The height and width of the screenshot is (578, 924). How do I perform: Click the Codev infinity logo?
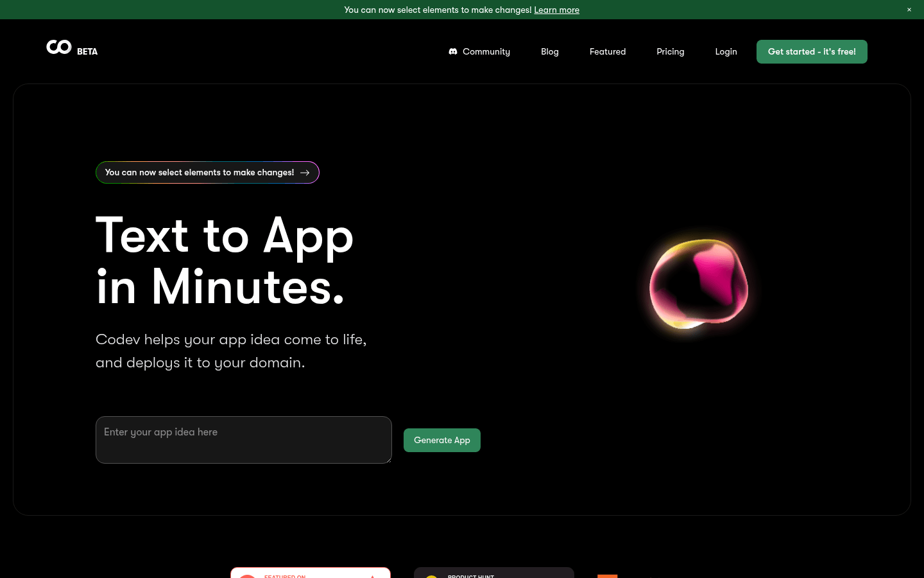pos(59,47)
